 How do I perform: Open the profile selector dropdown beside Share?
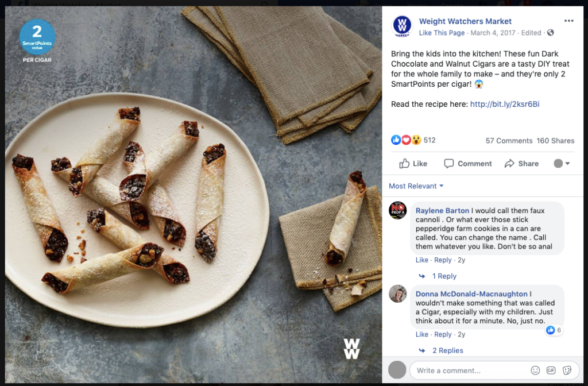point(562,164)
